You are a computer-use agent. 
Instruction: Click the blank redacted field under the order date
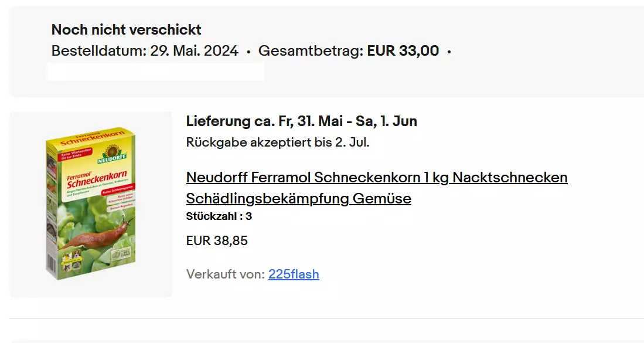(155, 72)
